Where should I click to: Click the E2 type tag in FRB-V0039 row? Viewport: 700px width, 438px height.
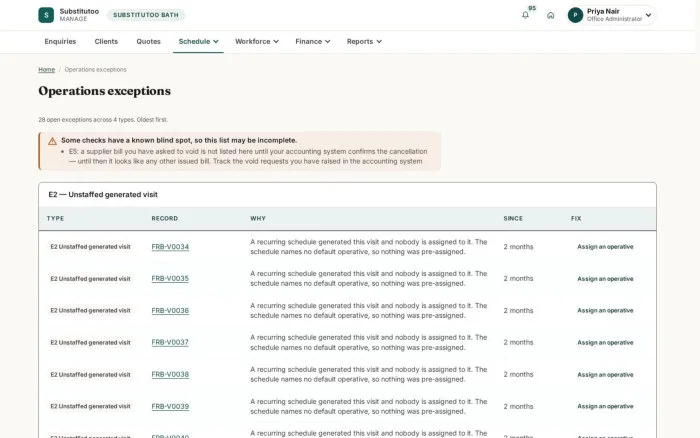point(90,407)
